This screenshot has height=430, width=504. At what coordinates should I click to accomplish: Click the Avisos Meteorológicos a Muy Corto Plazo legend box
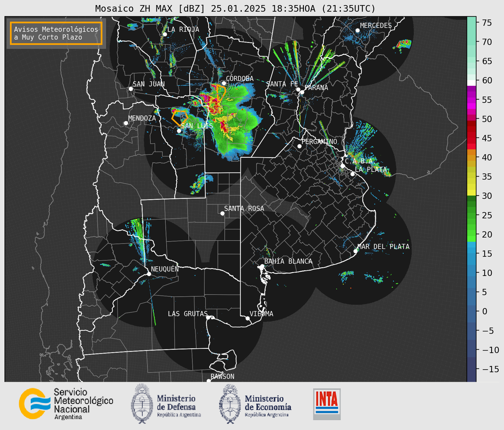click(x=56, y=33)
